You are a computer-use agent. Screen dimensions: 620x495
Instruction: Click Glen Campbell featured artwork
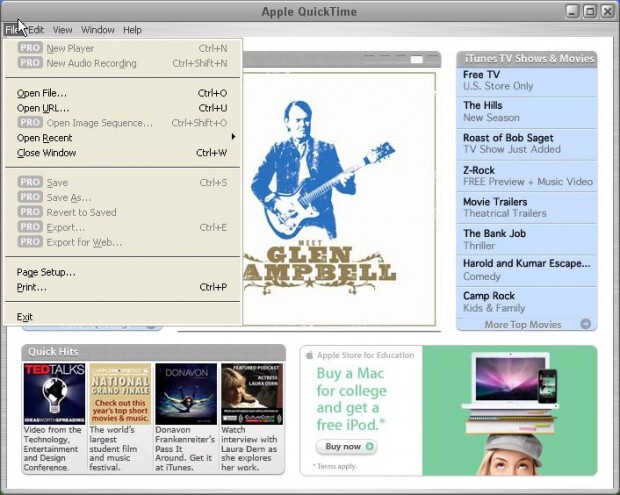339,199
